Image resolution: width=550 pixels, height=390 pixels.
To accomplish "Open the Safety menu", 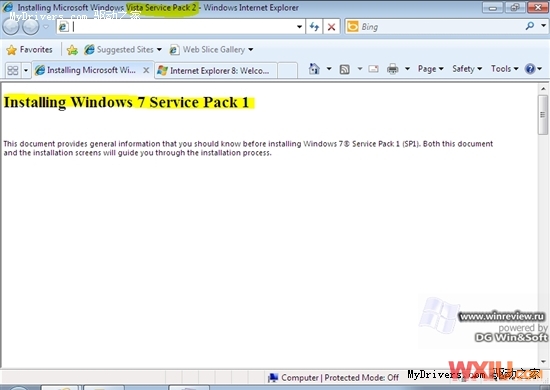I will coord(467,69).
